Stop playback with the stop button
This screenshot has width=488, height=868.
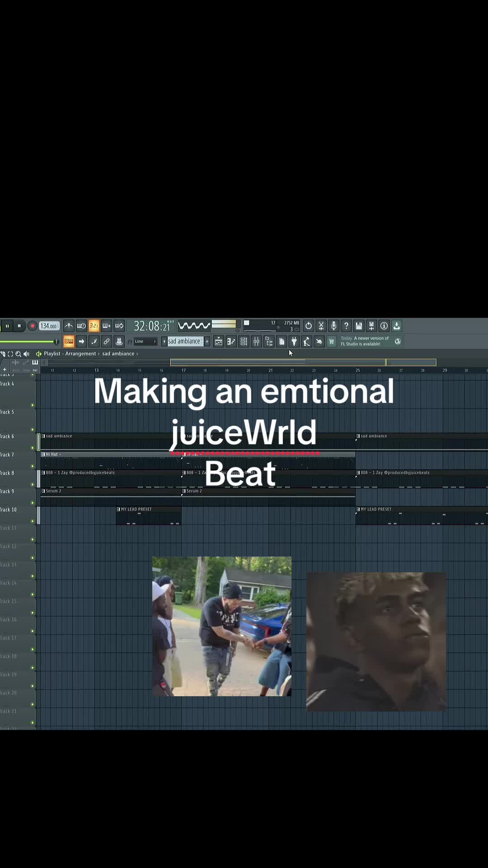19,326
